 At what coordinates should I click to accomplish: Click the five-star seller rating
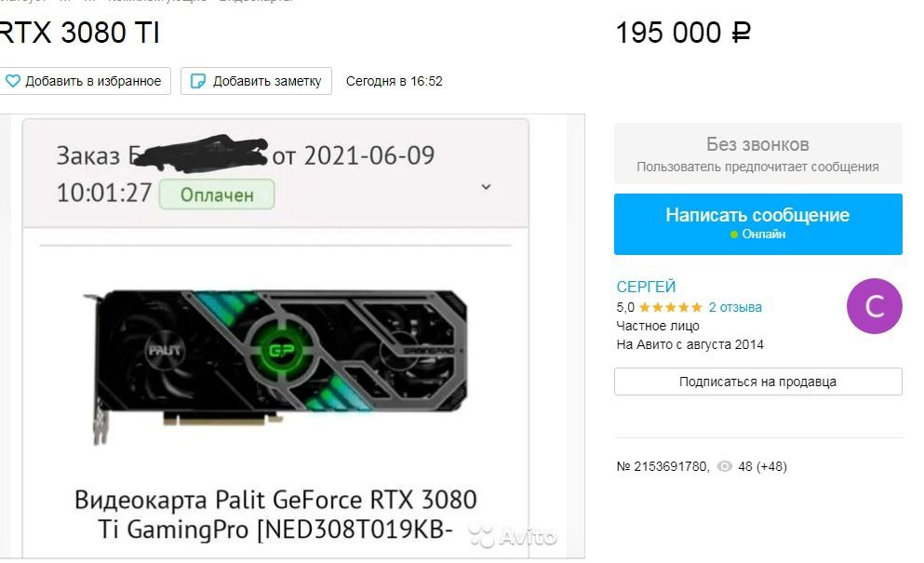pyautogui.click(x=671, y=307)
